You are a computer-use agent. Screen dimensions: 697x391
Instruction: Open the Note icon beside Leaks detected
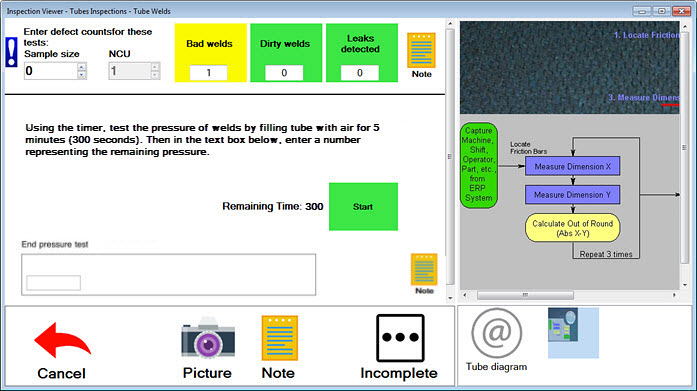[421, 50]
